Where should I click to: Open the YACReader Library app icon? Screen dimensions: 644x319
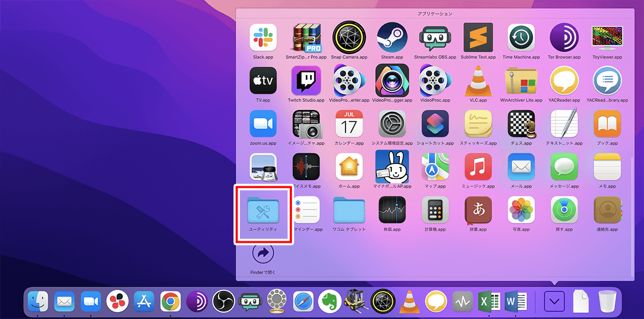(607, 81)
